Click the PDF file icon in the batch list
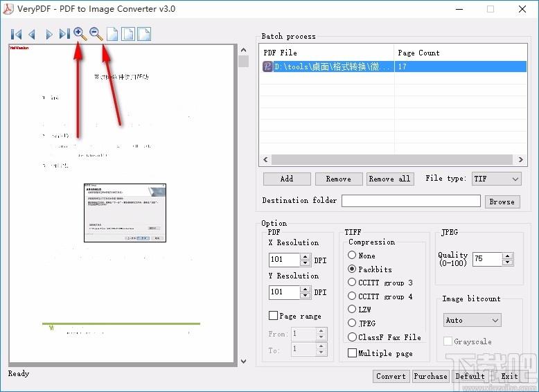The width and height of the screenshot is (539, 392). tap(267, 66)
